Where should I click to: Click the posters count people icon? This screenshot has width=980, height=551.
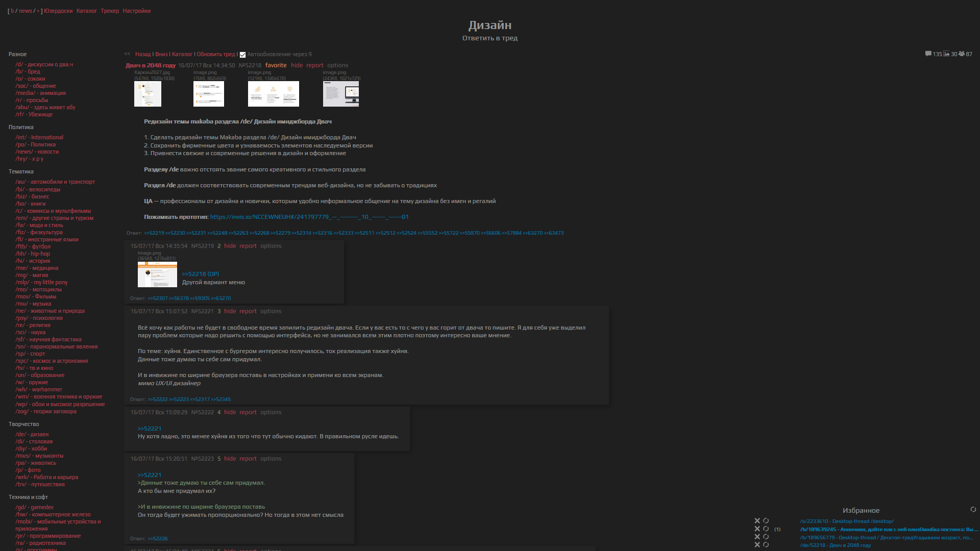pos(962,54)
